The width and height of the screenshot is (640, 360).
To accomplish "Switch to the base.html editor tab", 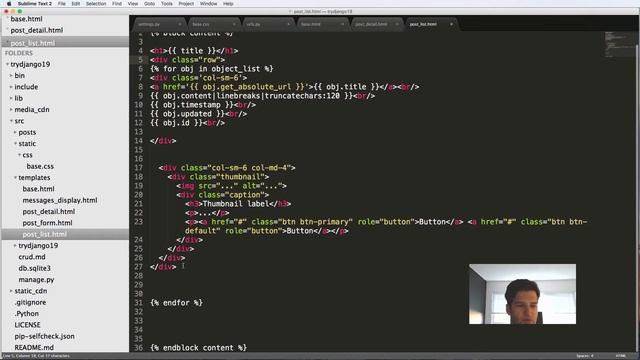I will click(322, 24).
